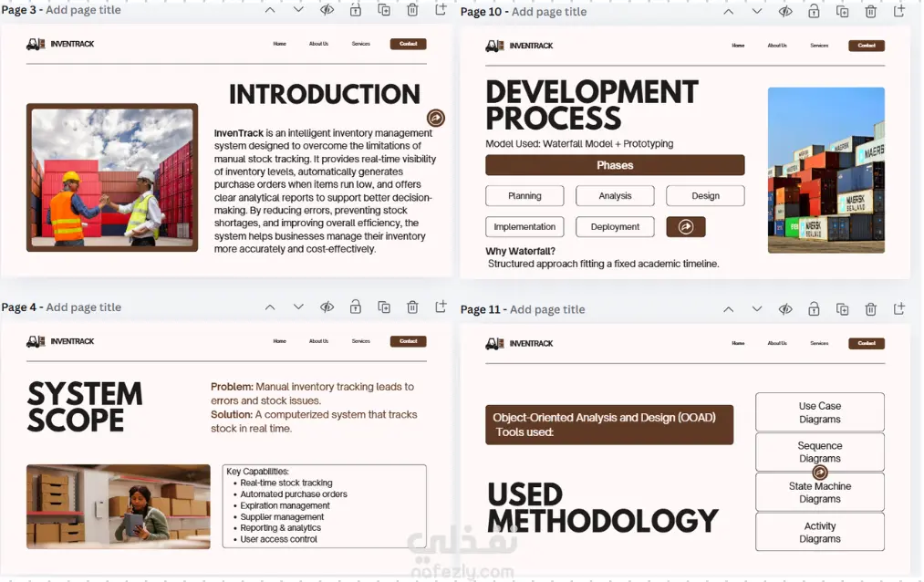Move Page 10 up with chevron
924x582 pixels.
tap(729, 12)
